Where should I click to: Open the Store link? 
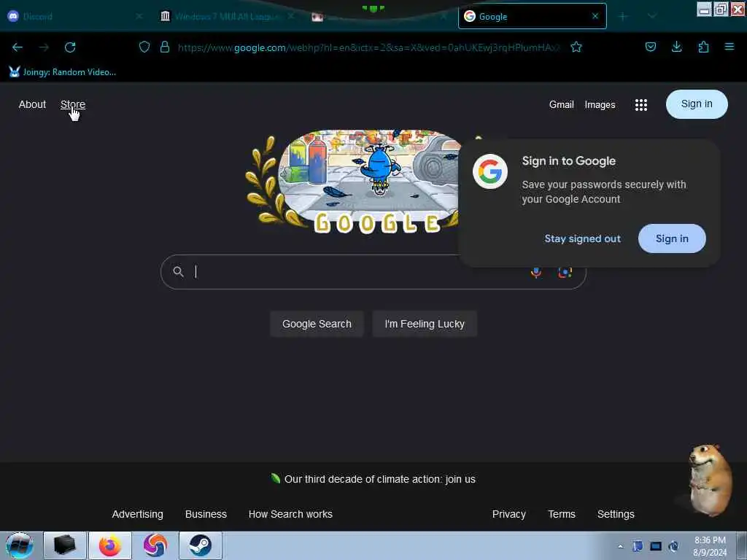pyautogui.click(x=73, y=104)
